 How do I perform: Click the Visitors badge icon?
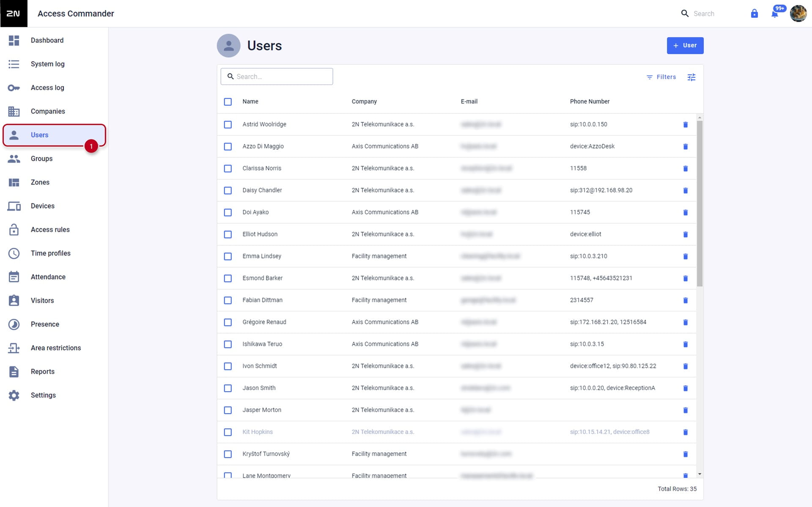(x=14, y=300)
